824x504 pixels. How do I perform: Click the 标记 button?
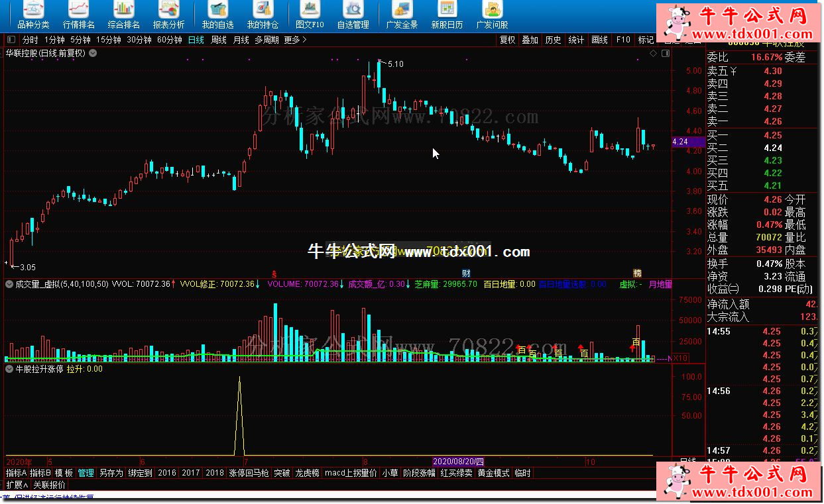pyautogui.click(x=646, y=40)
